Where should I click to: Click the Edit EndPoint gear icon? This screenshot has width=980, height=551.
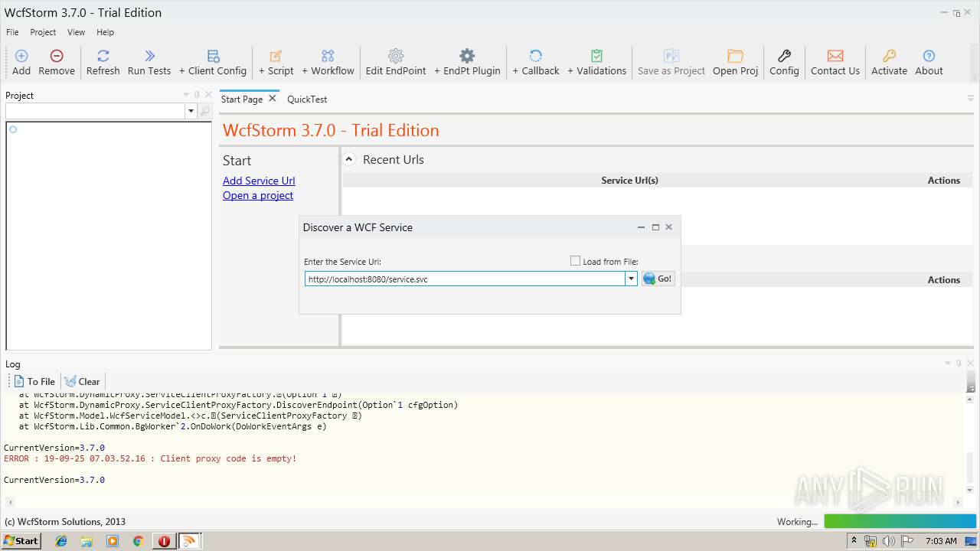[396, 56]
